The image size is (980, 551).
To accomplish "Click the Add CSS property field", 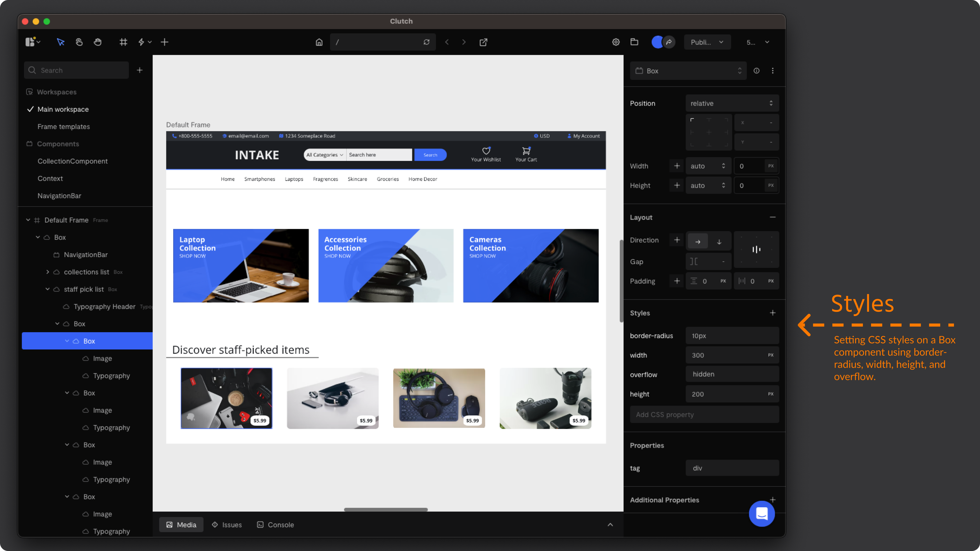I will [x=704, y=415].
